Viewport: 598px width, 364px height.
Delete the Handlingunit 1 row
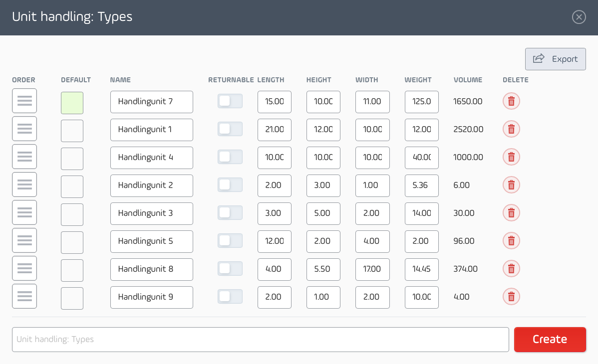(511, 129)
